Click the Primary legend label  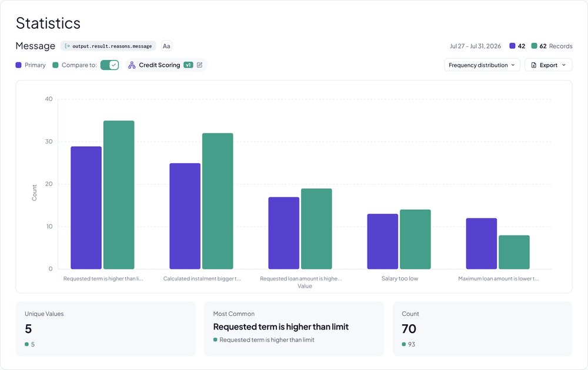point(35,65)
